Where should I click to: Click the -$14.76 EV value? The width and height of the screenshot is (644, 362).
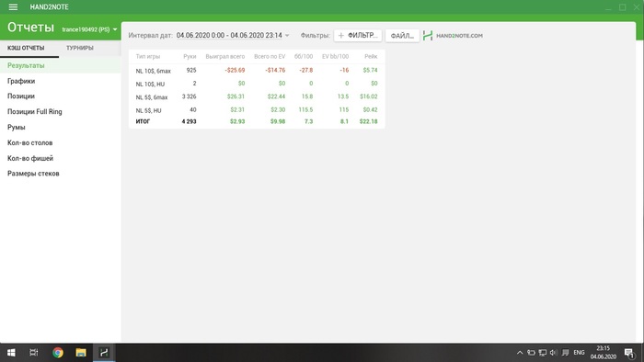point(275,70)
